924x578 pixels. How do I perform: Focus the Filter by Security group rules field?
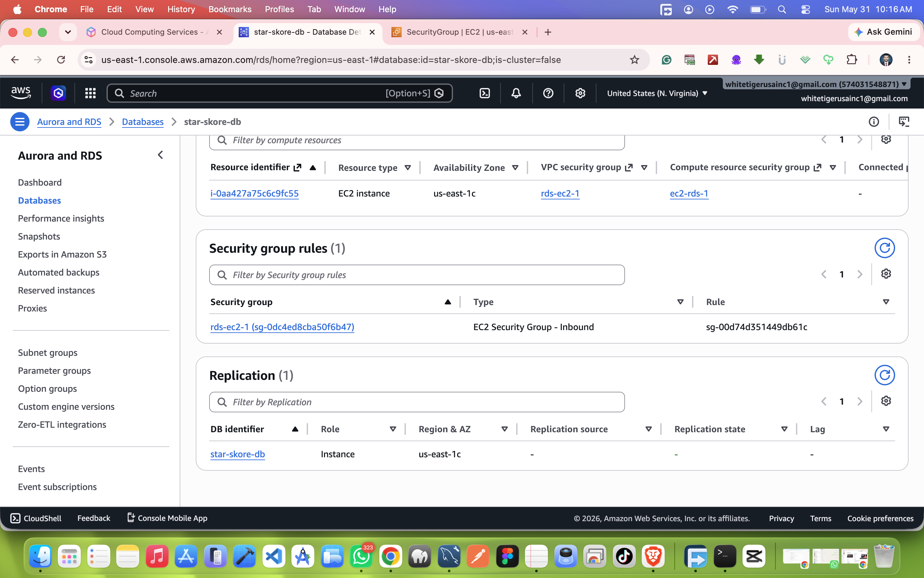click(416, 275)
